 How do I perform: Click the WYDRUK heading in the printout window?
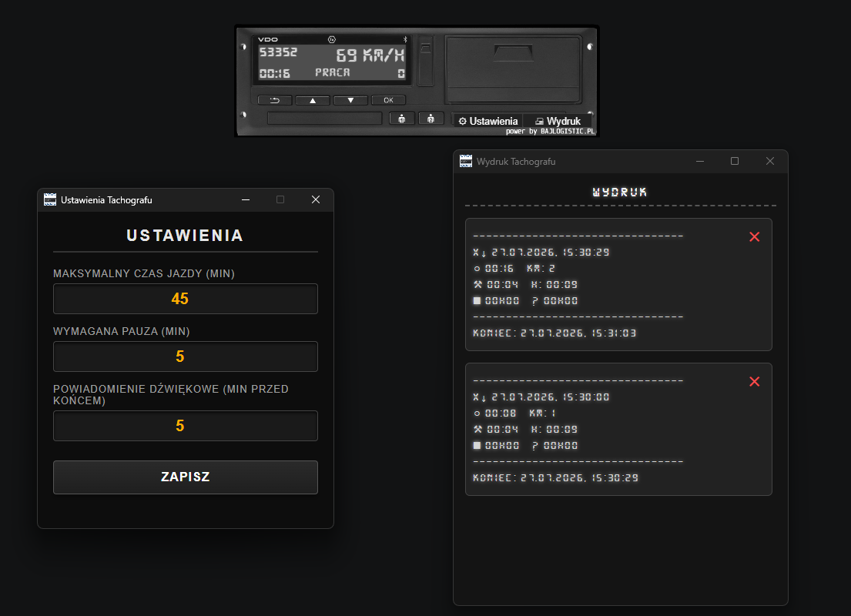620,192
